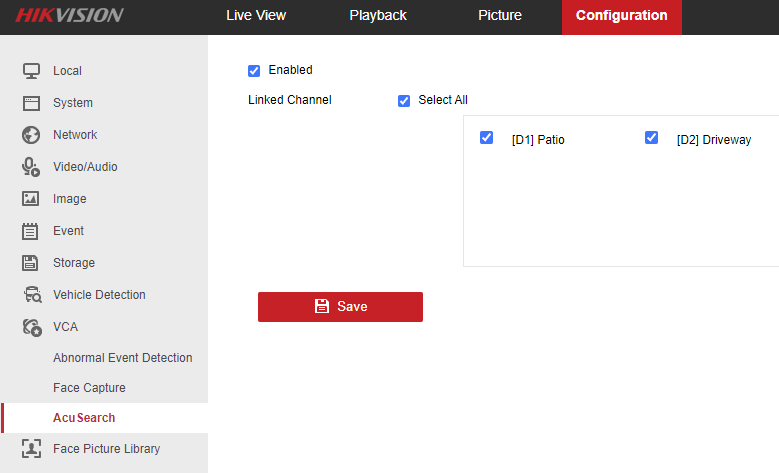
Task: Click the Video/Audio microphone icon
Action: click(x=31, y=167)
